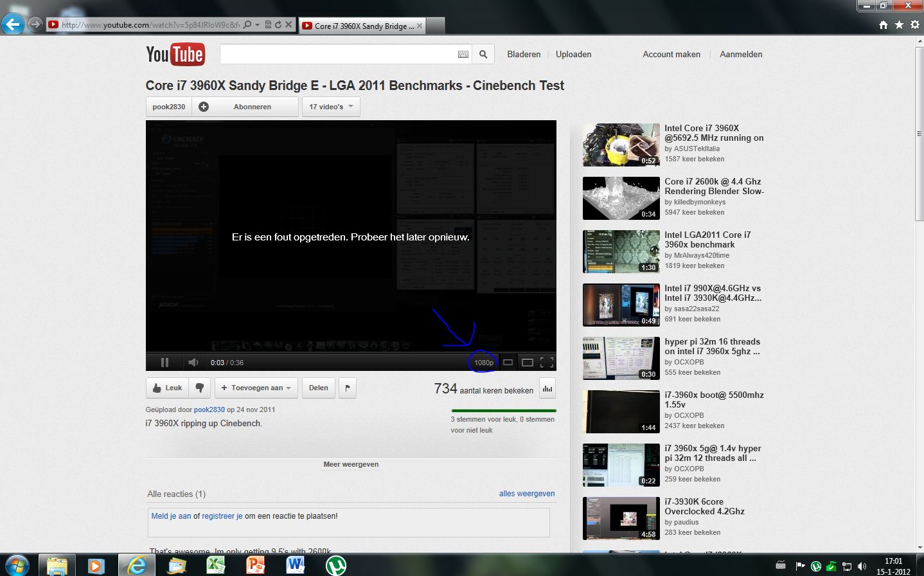The height and width of the screenshot is (576, 924).
Task: Open uTorrent from the taskbar
Action: (335, 566)
